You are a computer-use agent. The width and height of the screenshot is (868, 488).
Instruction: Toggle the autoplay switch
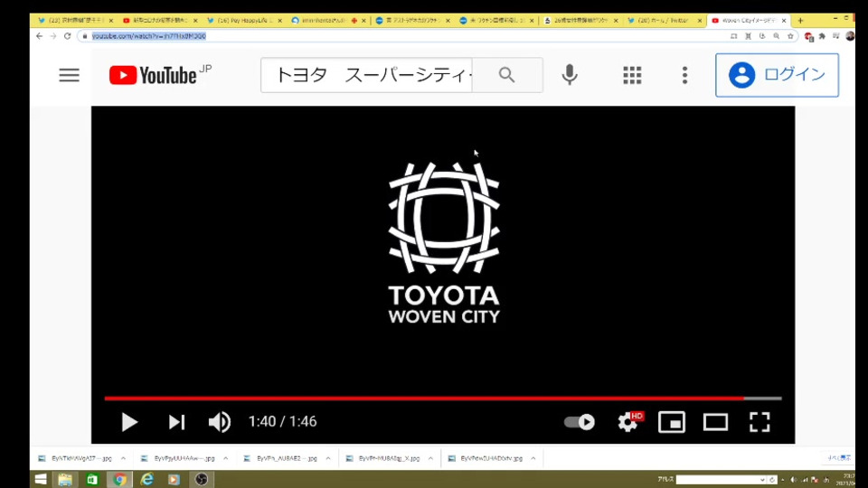coord(579,422)
